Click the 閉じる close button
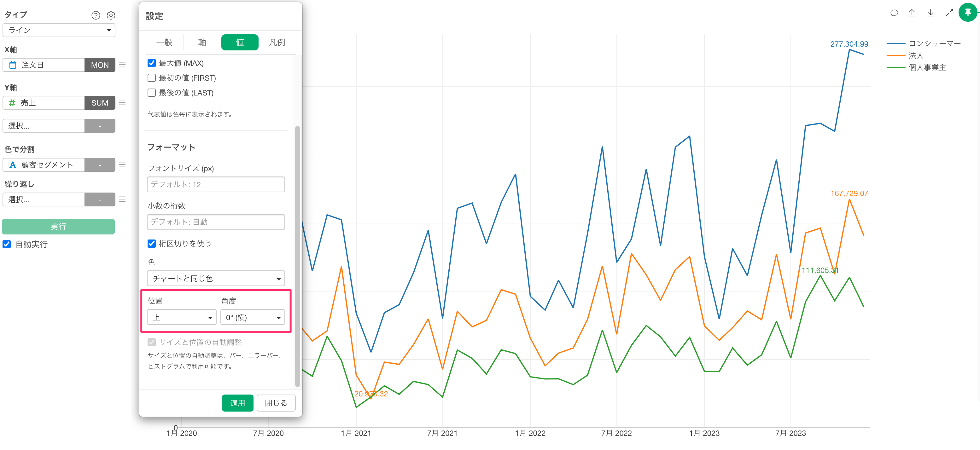The height and width of the screenshot is (450, 980). point(276,403)
